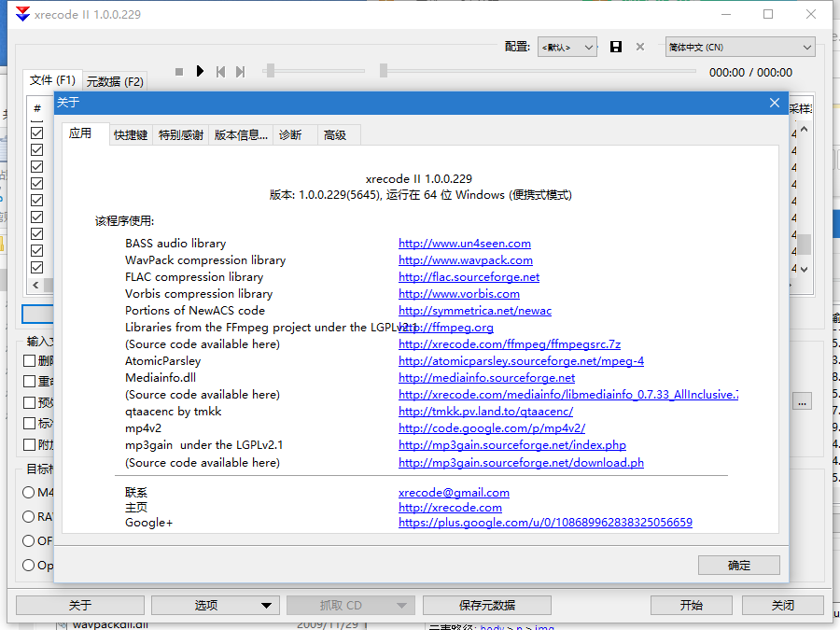
Task: Switch to the 元数据 (F2) tab
Action: pos(115,81)
